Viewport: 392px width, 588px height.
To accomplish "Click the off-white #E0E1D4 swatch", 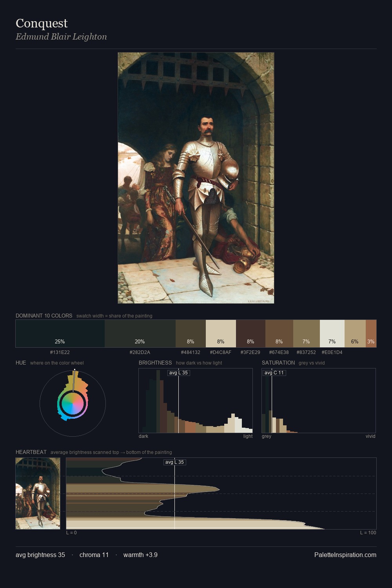I will click(332, 334).
